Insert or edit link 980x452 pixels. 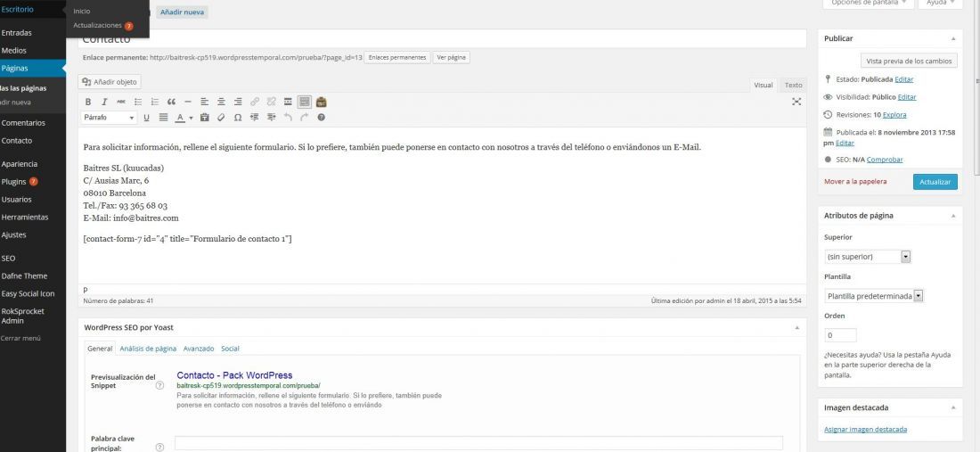click(x=255, y=102)
